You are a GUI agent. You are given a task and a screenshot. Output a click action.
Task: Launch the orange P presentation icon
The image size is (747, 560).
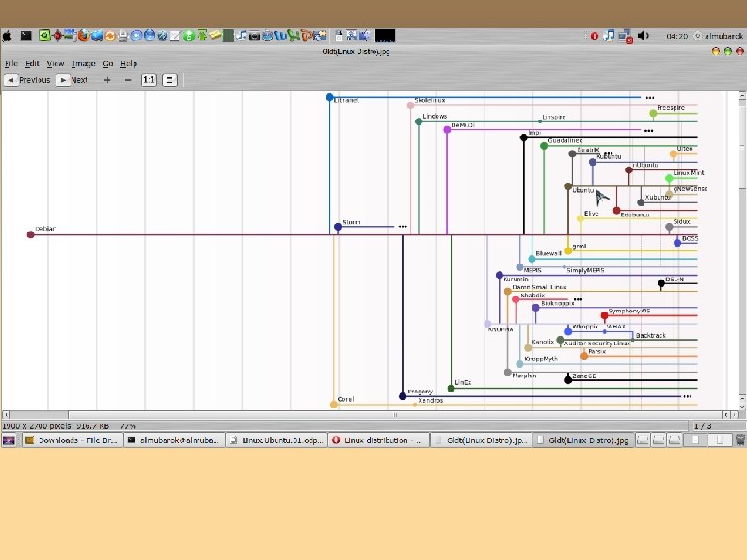coord(307,36)
